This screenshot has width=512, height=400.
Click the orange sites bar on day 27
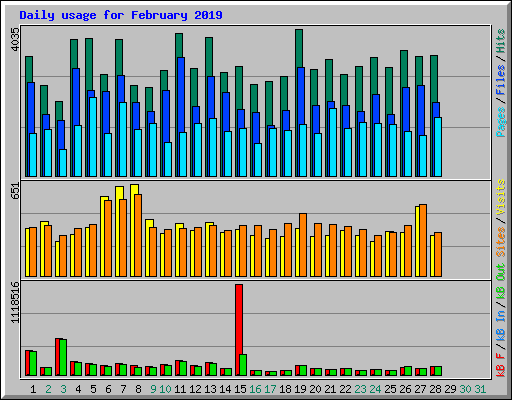pyautogui.click(x=423, y=240)
